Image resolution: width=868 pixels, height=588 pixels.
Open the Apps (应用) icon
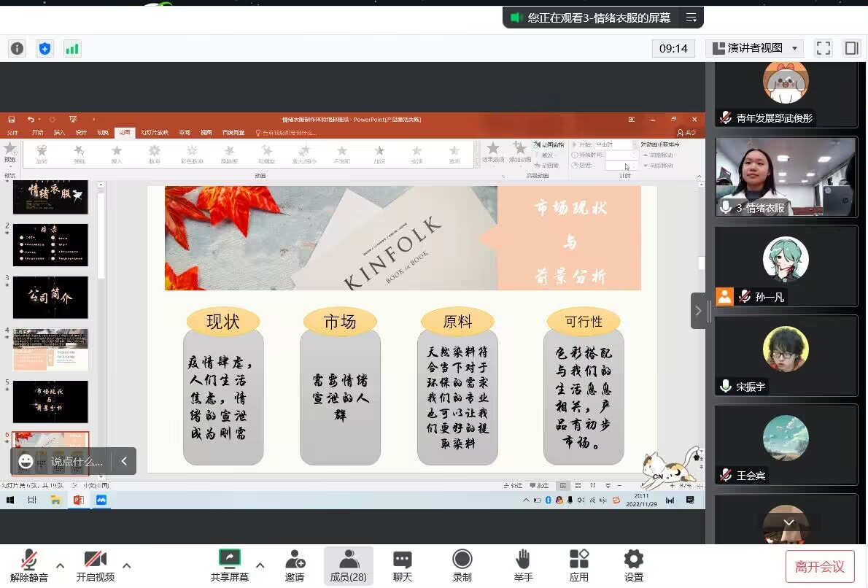(x=578, y=566)
